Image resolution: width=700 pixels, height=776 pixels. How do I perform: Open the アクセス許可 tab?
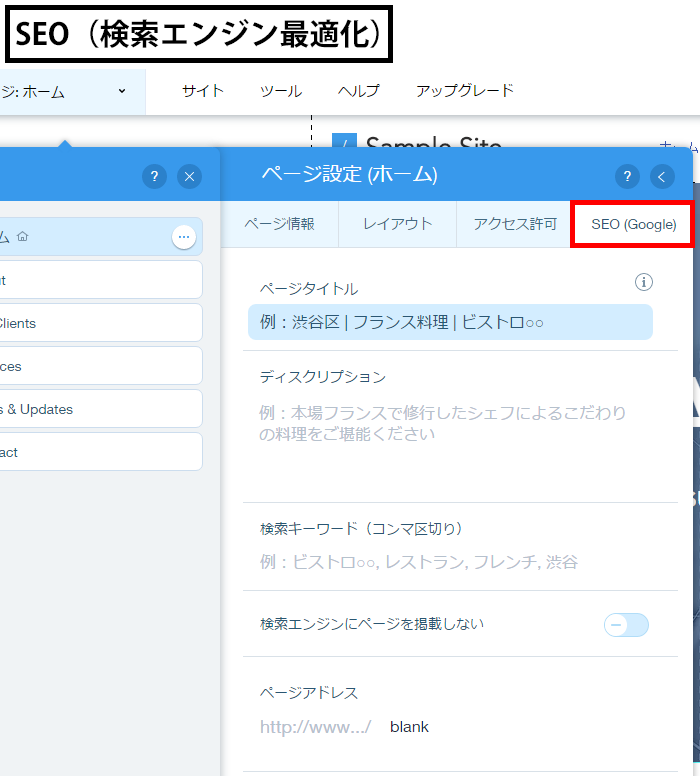coord(515,224)
